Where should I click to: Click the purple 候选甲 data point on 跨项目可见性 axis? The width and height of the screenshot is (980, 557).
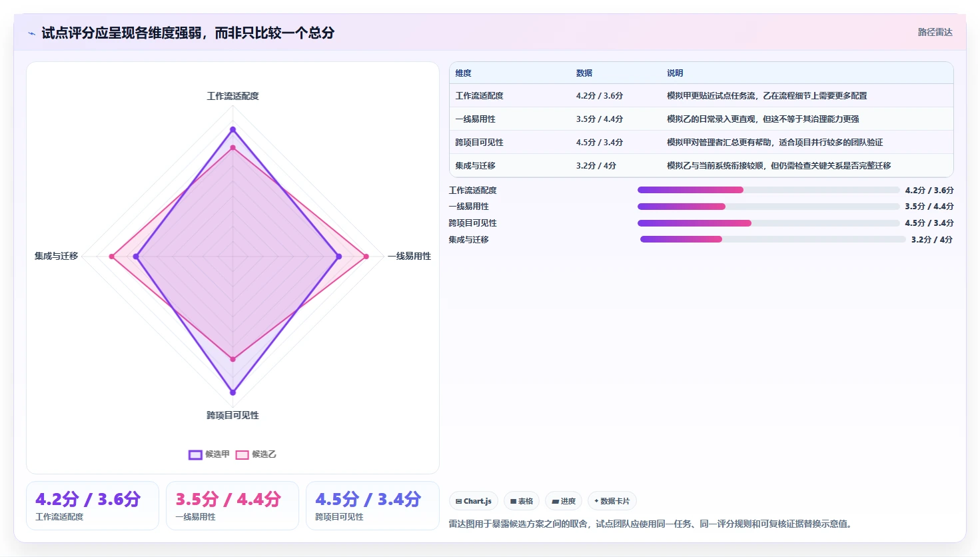[233, 392]
